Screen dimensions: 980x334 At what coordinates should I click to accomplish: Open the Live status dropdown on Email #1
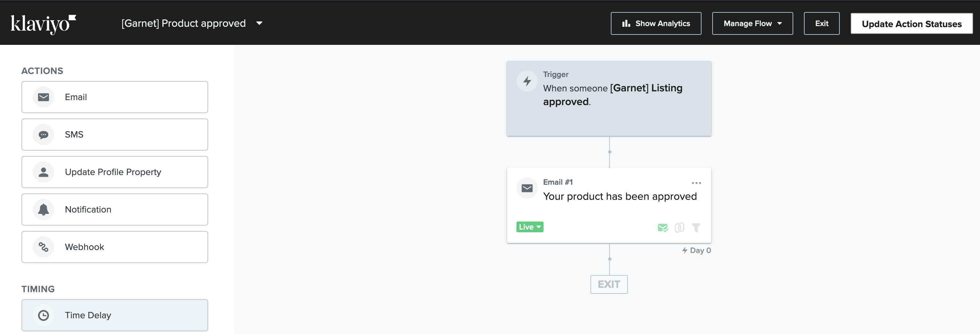pyautogui.click(x=529, y=227)
